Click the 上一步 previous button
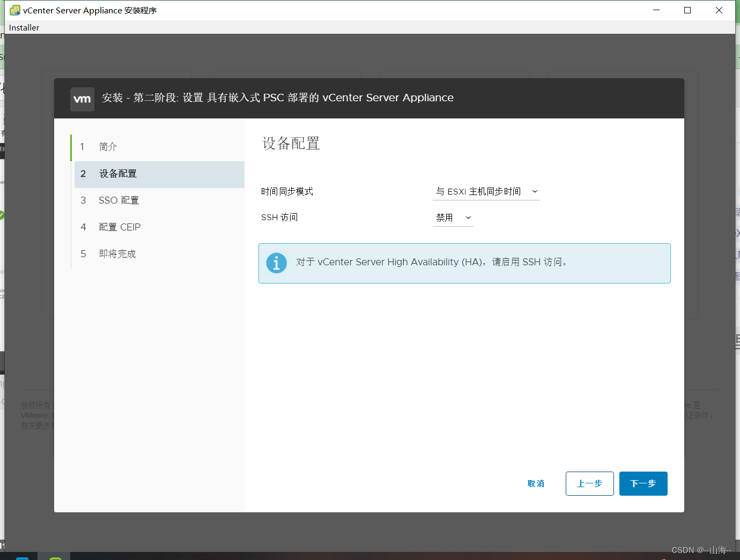740x560 pixels. pos(589,483)
